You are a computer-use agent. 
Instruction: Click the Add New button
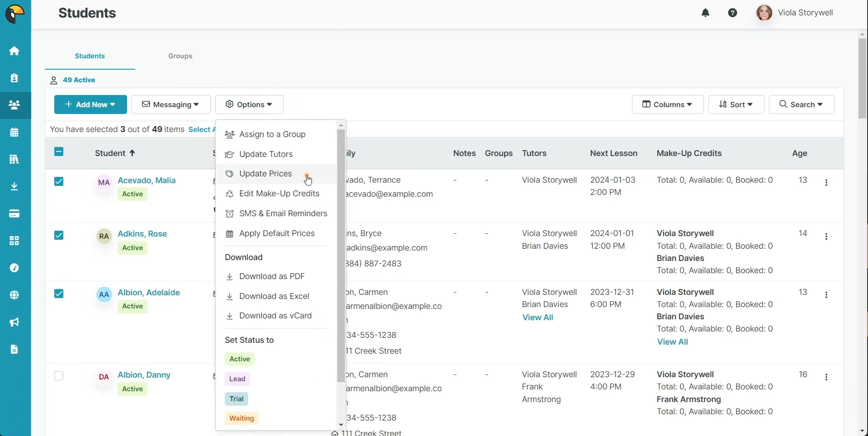90,104
